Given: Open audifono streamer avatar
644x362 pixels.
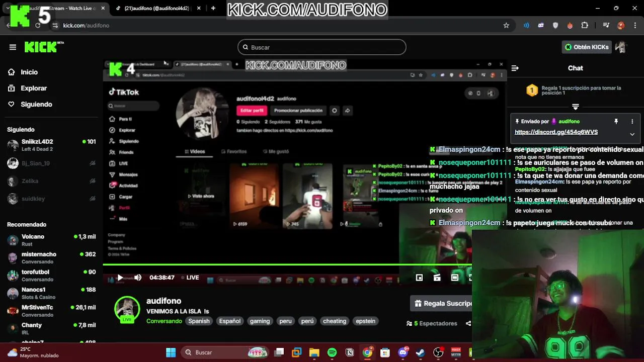Looking at the screenshot, I should point(127,309).
